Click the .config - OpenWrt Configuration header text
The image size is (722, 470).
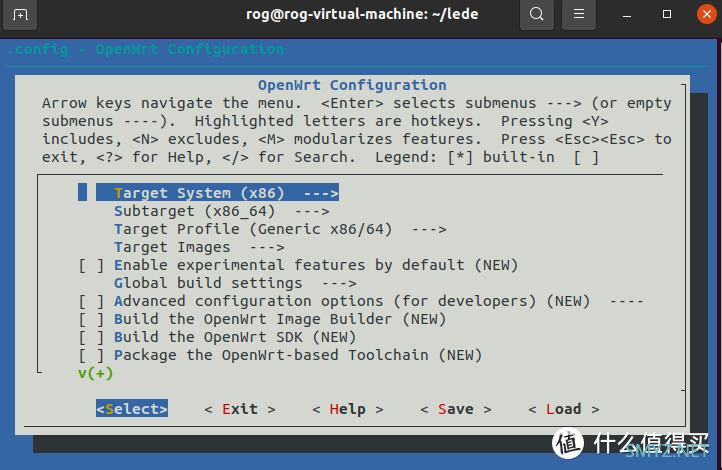(x=146, y=49)
